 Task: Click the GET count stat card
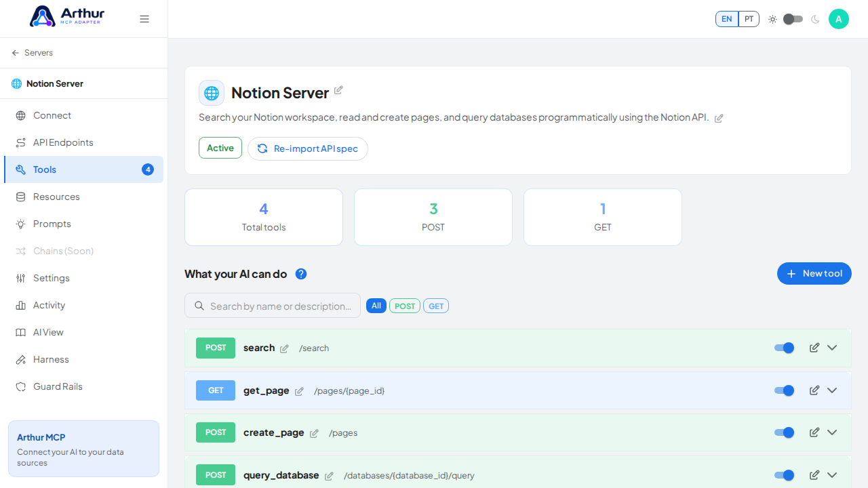coord(603,217)
